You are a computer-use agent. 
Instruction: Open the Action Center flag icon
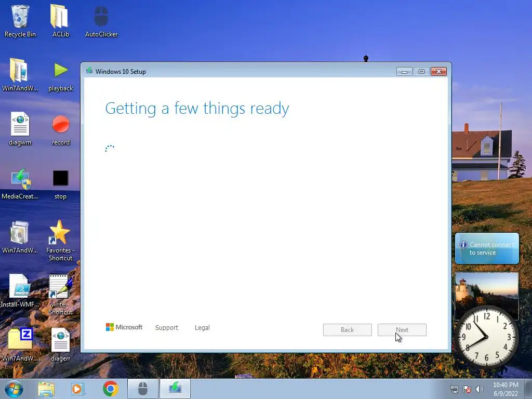(467, 389)
